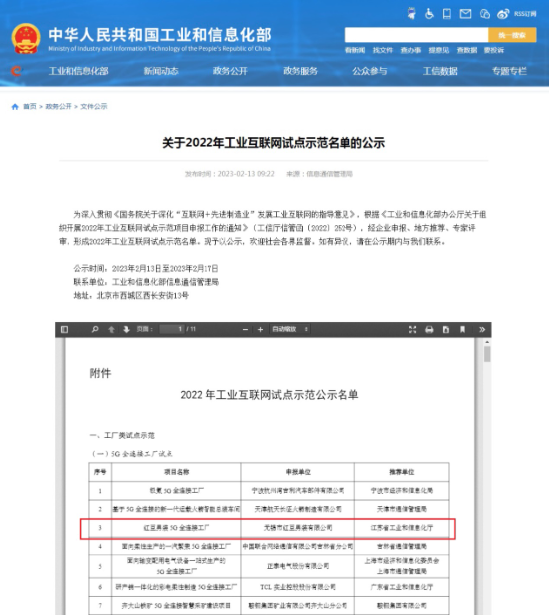
Task: Select cell 红豆男装 5G 全连接工厂
Action: (x=176, y=528)
